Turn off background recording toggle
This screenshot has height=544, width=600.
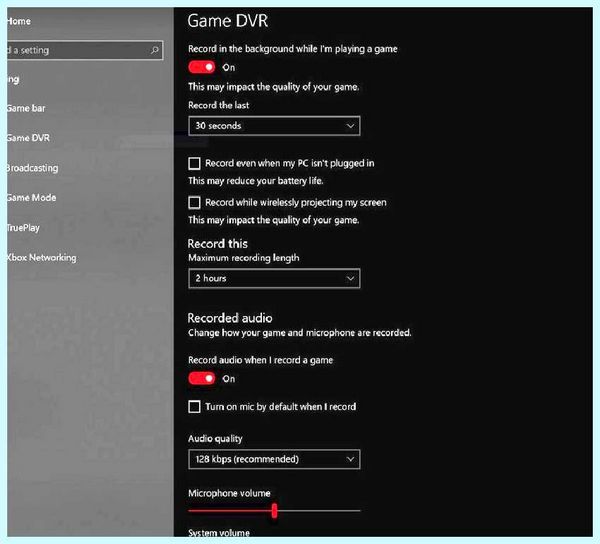pyautogui.click(x=202, y=67)
